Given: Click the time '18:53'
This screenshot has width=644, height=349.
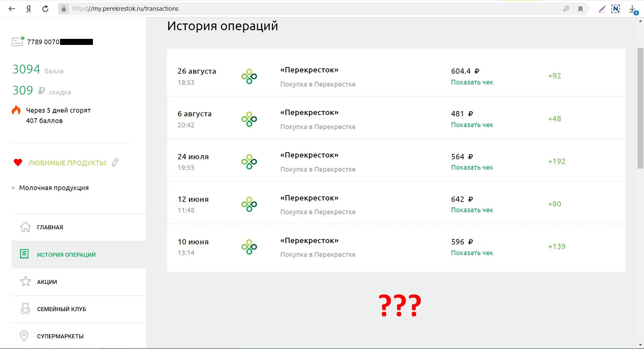Looking at the screenshot, I should (x=186, y=82).
